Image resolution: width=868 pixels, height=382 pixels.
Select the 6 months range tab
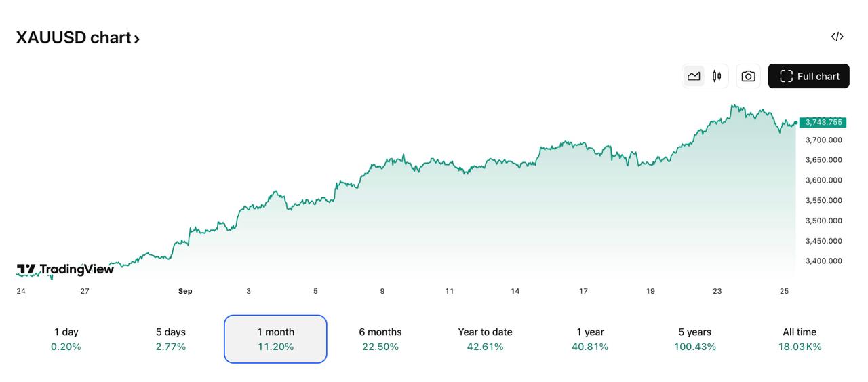[380, 339]
